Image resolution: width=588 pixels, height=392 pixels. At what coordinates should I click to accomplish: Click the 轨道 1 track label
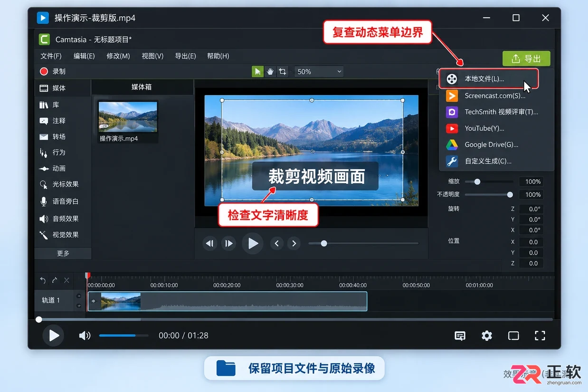point(51,300)
